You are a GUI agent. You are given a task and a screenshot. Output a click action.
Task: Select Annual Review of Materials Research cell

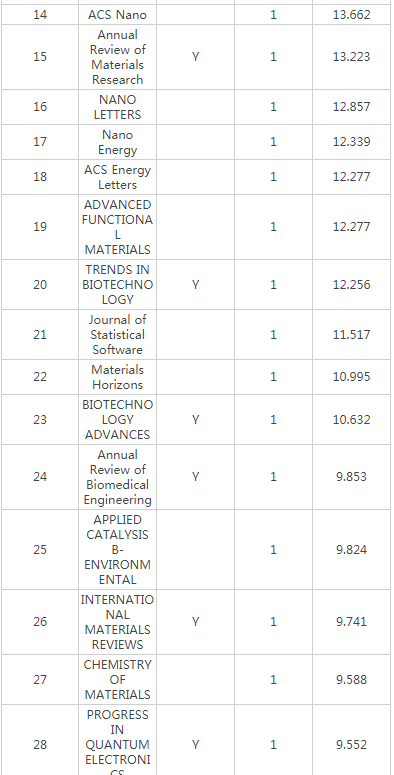pyautogui.click(x=117, y=57)
